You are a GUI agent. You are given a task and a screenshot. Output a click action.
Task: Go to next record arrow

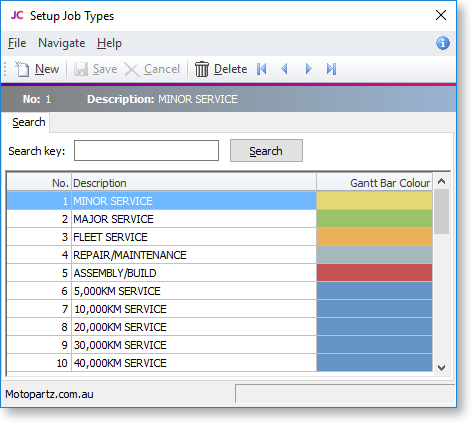coord(308,69)
